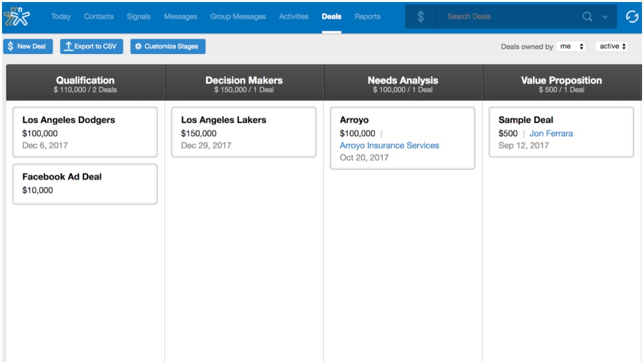Go to the Reports tab

[x=367, y=17]
